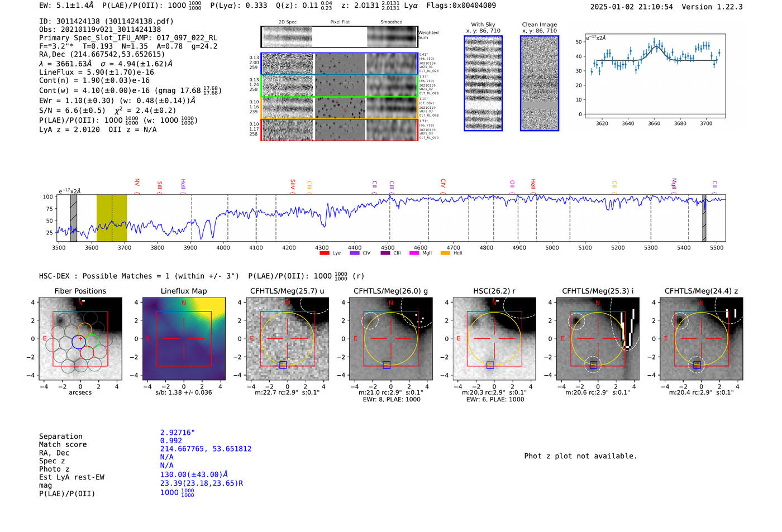Click the orange HeII legend swatch
This screenshot has width=782, height=532.
(x=445, y=253)
